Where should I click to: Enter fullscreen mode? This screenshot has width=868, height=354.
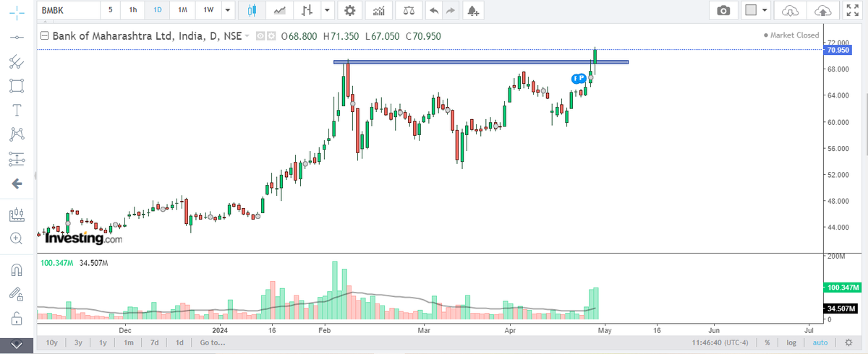852,10
